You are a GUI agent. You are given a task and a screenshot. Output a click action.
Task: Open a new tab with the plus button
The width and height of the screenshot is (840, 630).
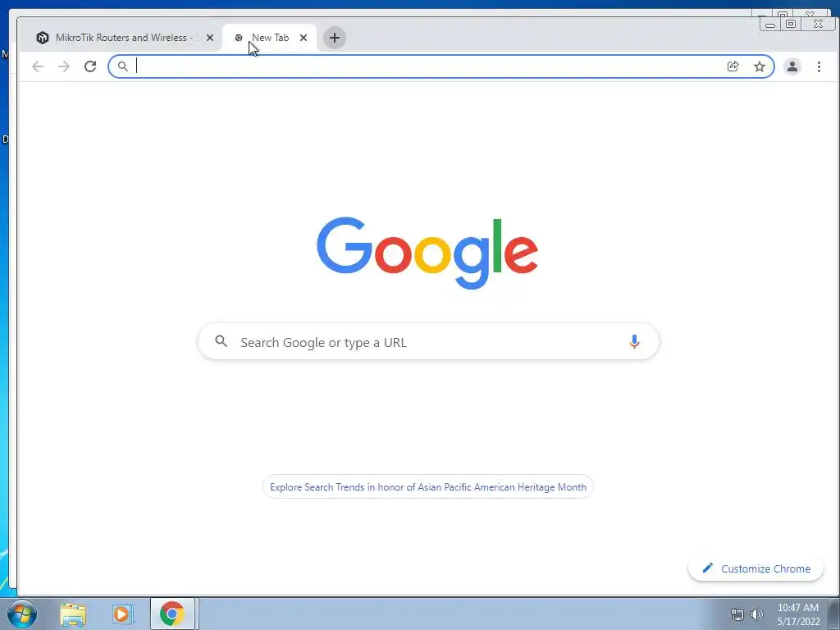click(x=335, y=38)
